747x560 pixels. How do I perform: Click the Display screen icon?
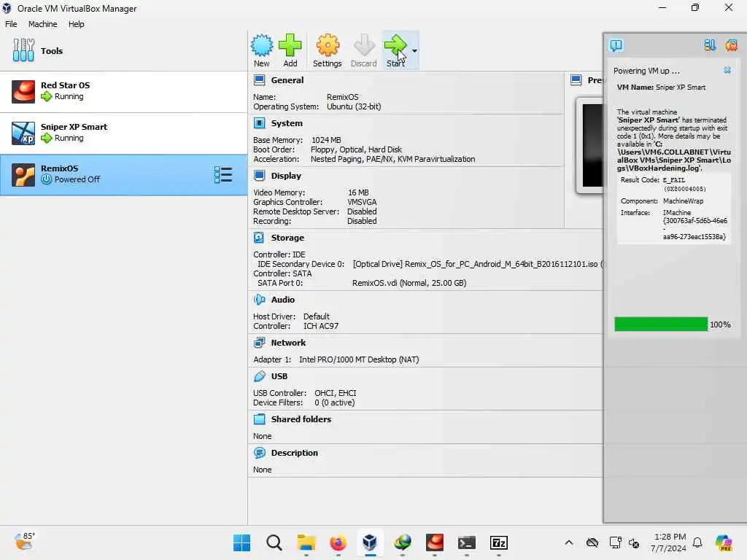coord(259,176)
